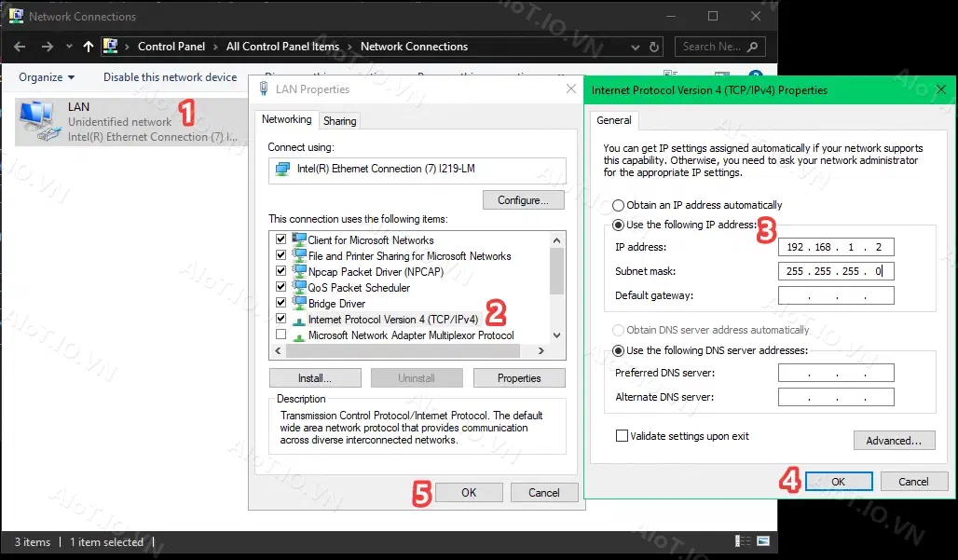
Task: Click Cancel in IPv4 Properties dialog
Action: click(913, 482)
